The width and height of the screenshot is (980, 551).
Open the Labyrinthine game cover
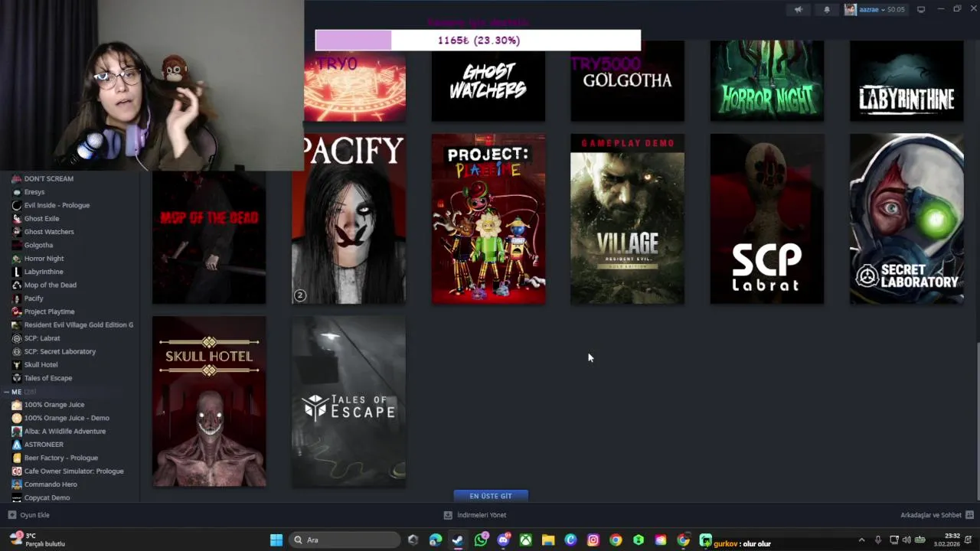(906, 81)
